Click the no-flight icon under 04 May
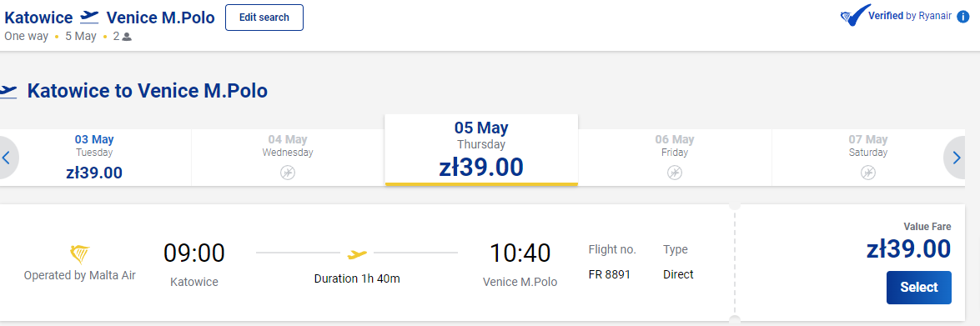 (288, 173)
